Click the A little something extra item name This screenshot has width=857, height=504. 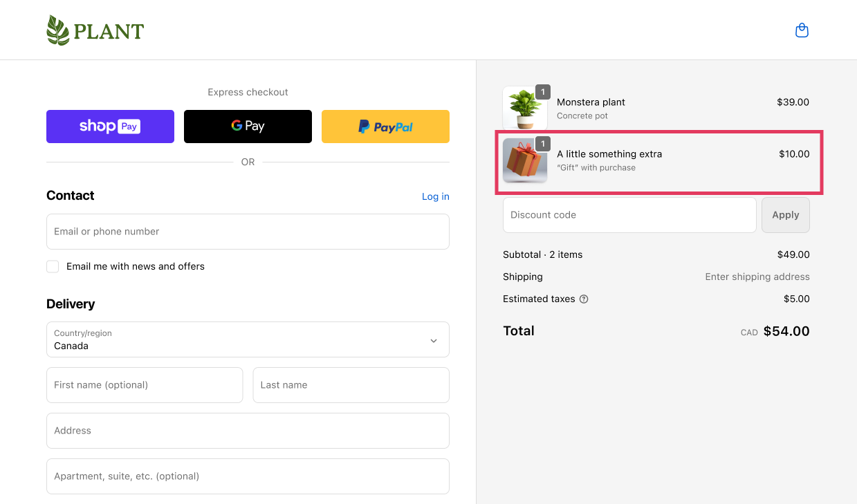(x=609, y=154)
